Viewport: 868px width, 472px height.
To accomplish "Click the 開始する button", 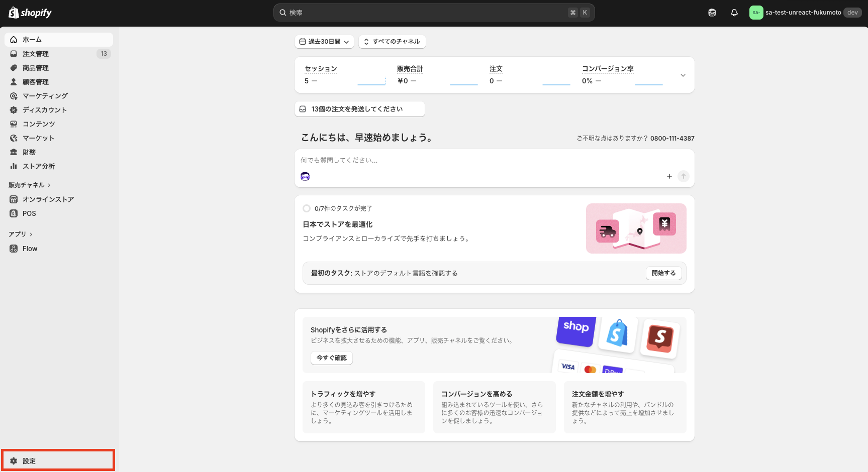I will click(664, 273).
